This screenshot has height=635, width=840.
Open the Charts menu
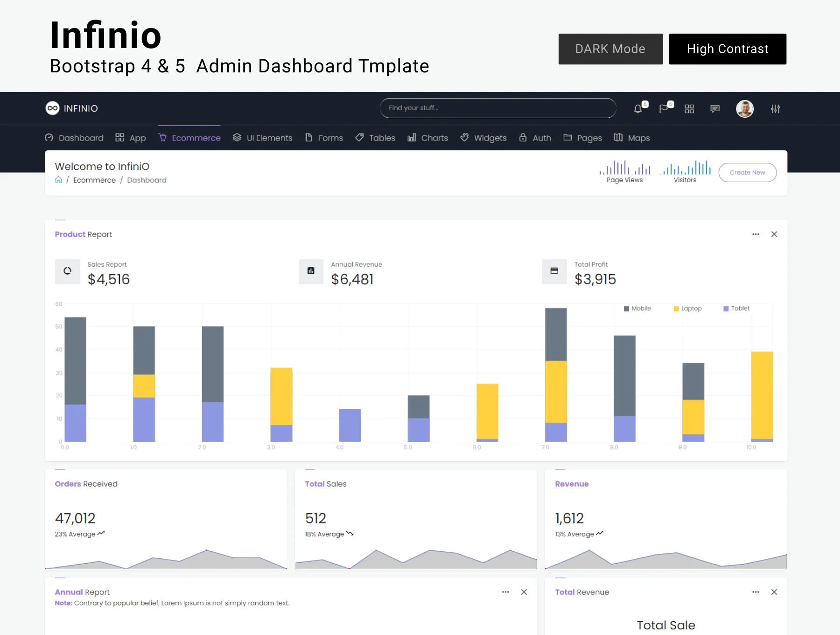427,138
